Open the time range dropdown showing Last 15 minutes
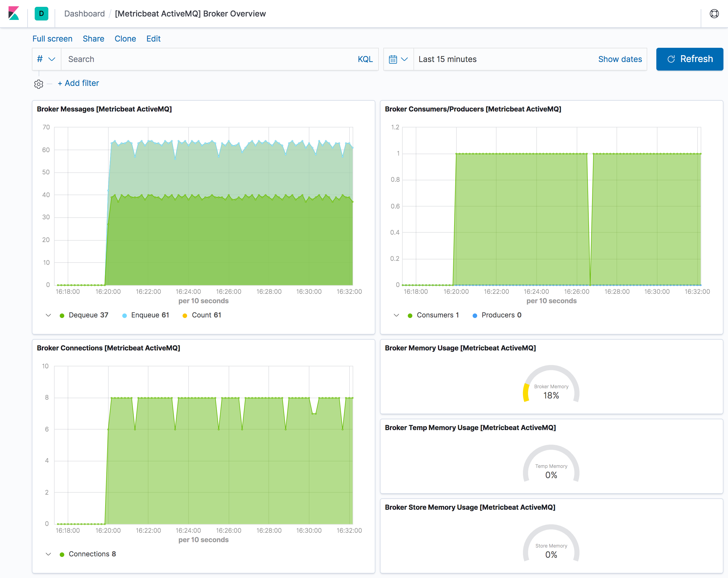The height and width of the screenshot is (578, 728). [447, 59]
